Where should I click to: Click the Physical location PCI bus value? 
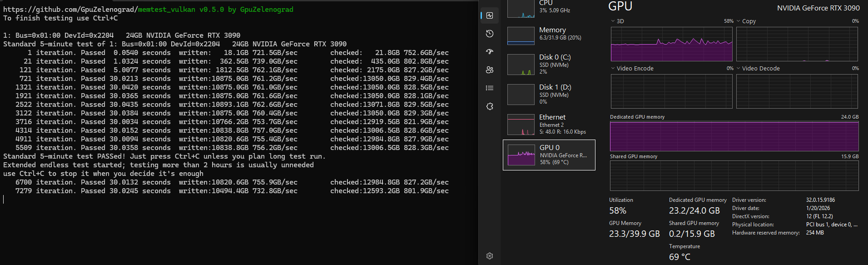(832, 225)
